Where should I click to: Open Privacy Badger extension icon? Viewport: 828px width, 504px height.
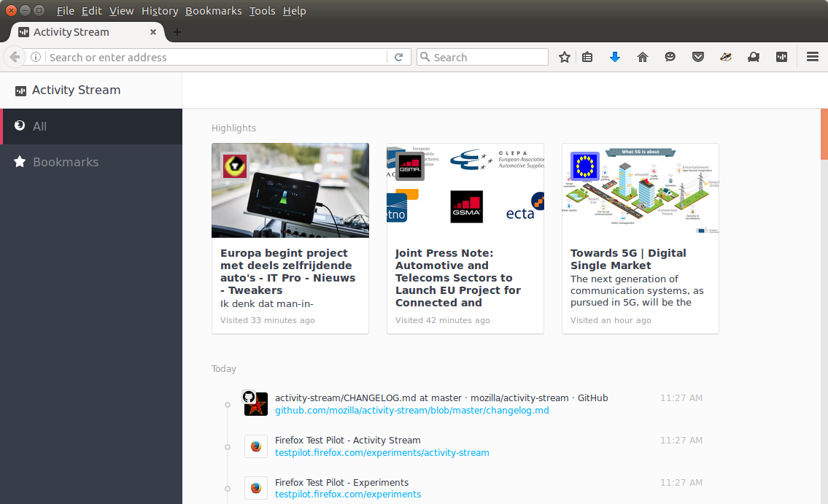pos(726,57)
